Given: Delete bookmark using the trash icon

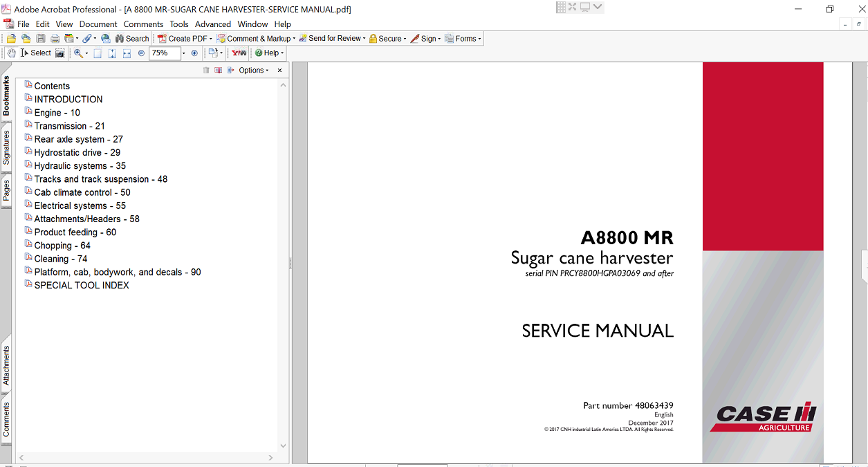Looking at the screenshot, I should click(x=206, y=71).
